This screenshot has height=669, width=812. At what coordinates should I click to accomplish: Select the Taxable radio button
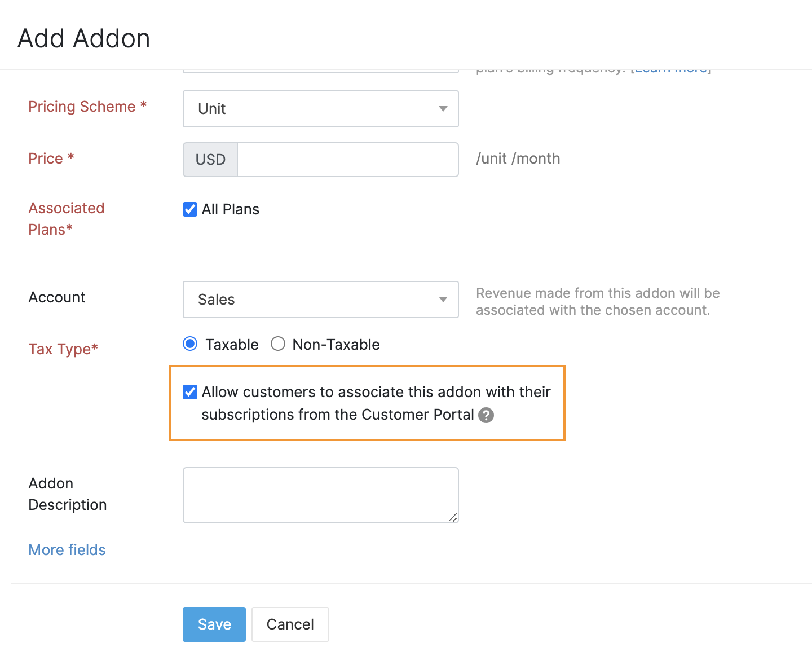pos(191,344)
